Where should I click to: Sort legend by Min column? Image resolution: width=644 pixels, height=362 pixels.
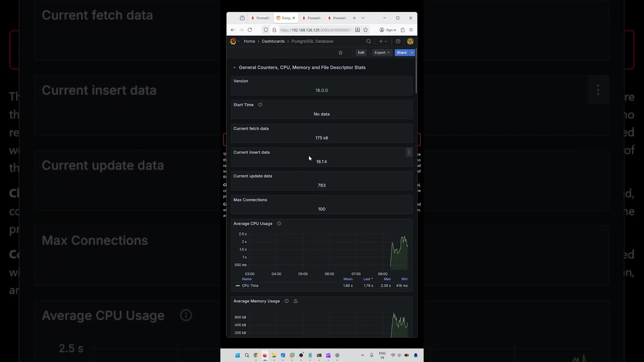pyautogui.click(x=405, y=279)
